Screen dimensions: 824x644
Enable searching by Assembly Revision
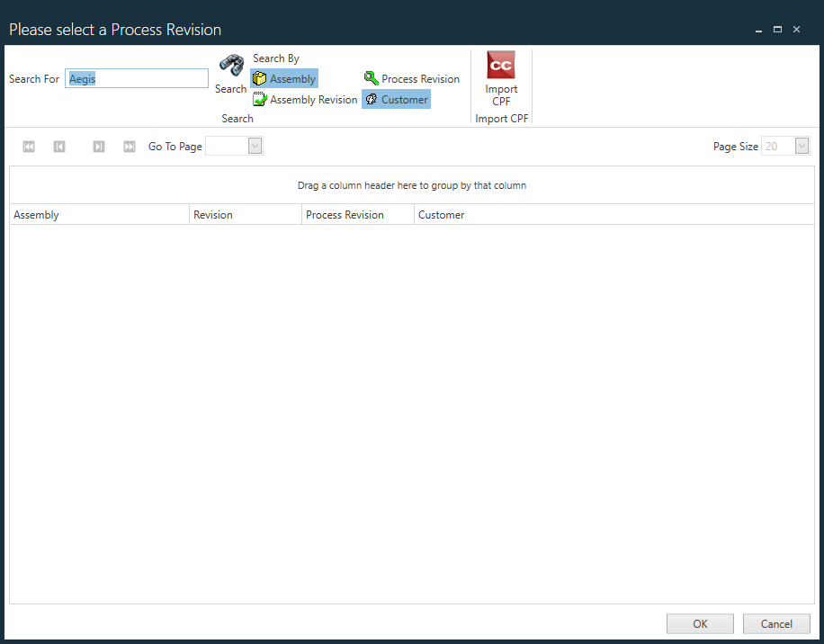click(304, 99)
